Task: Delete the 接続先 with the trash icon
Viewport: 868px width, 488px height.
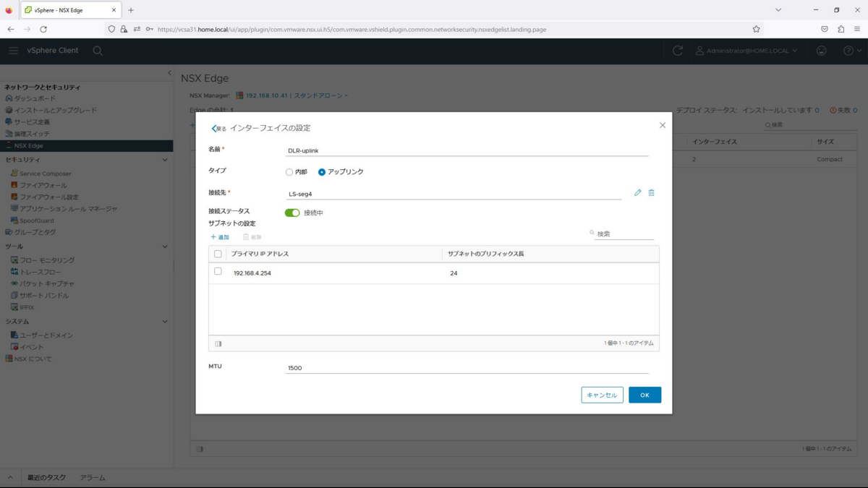Action: (651, 193)
